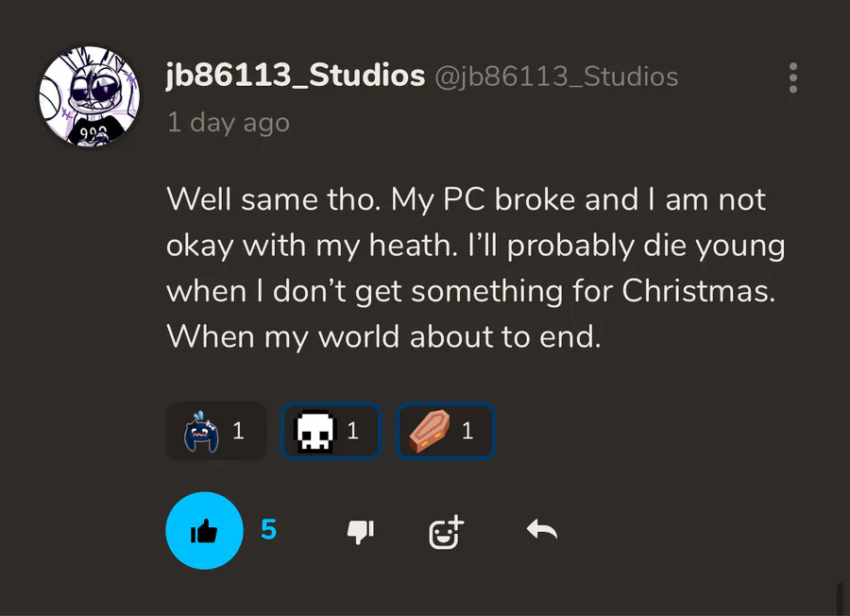The width and height of the screenshot is (850, 616).
Task: Click the gamepad creature reaction emoji
Action: pyautogui.click(x=201, y=432)
